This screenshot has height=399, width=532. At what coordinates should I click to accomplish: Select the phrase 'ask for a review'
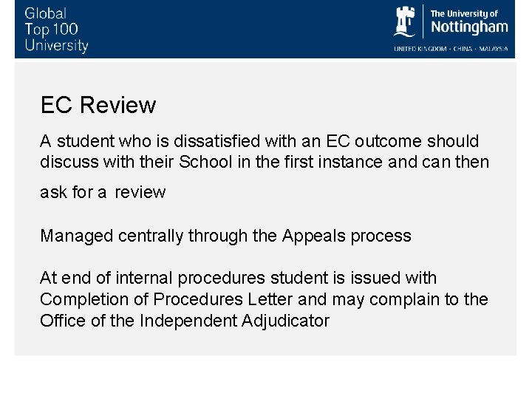(x=103, y=192)
